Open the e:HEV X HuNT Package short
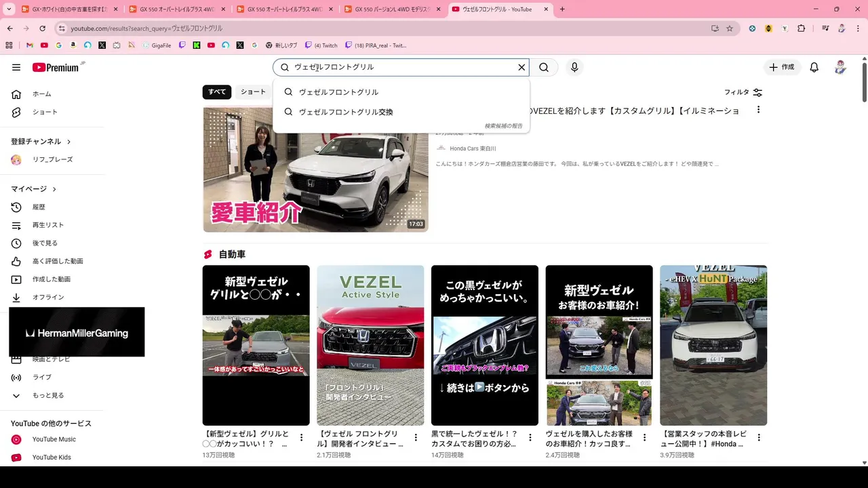 click(713, 345)
